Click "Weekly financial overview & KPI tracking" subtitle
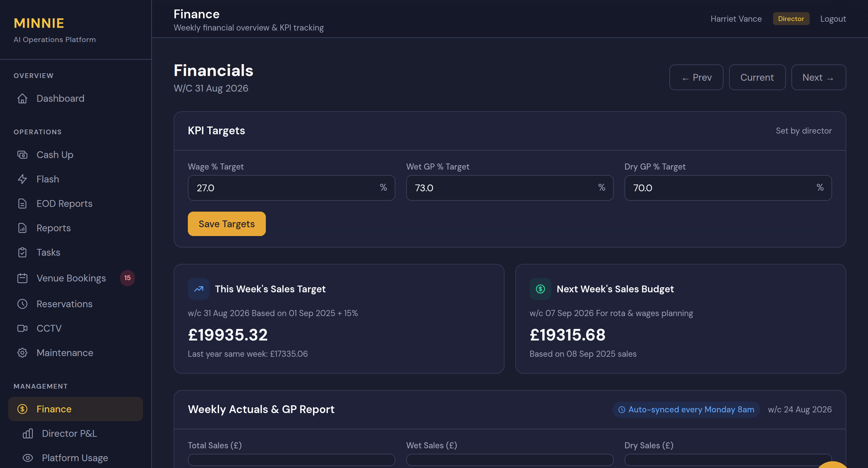 [x=249, y=27]
